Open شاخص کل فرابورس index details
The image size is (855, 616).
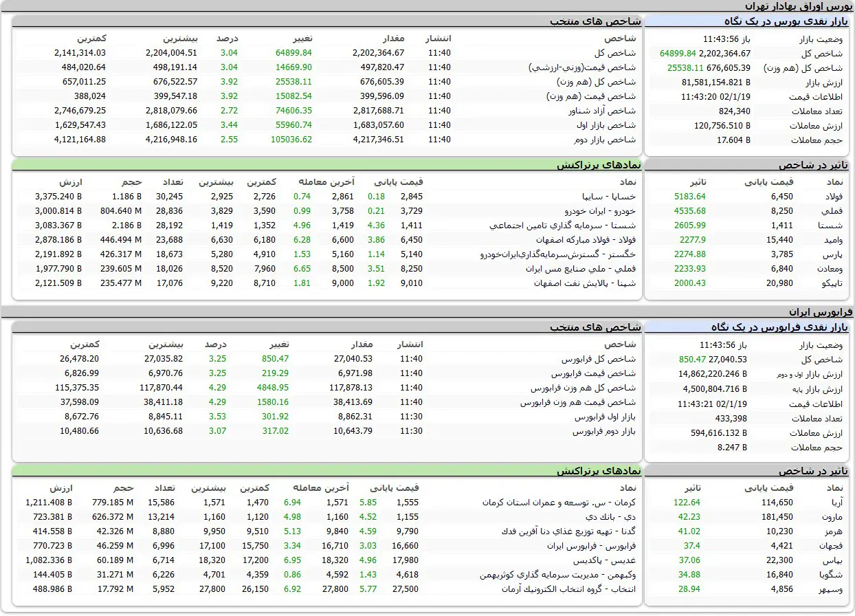601,358
